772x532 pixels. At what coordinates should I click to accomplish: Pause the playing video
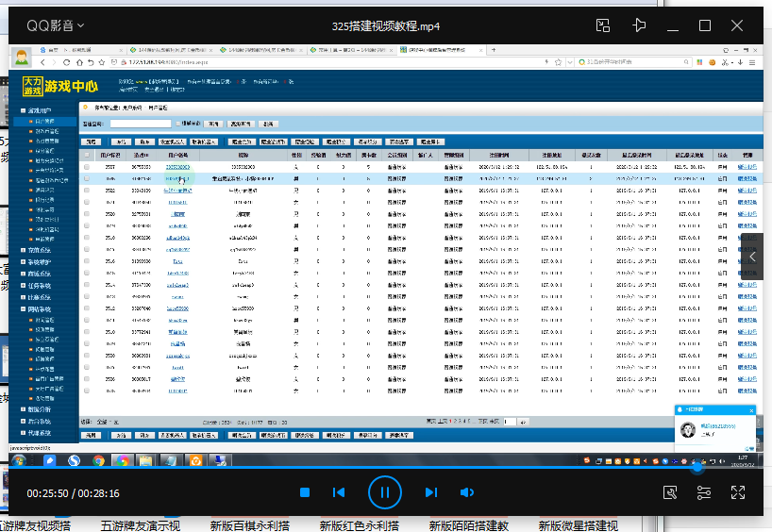385,492
